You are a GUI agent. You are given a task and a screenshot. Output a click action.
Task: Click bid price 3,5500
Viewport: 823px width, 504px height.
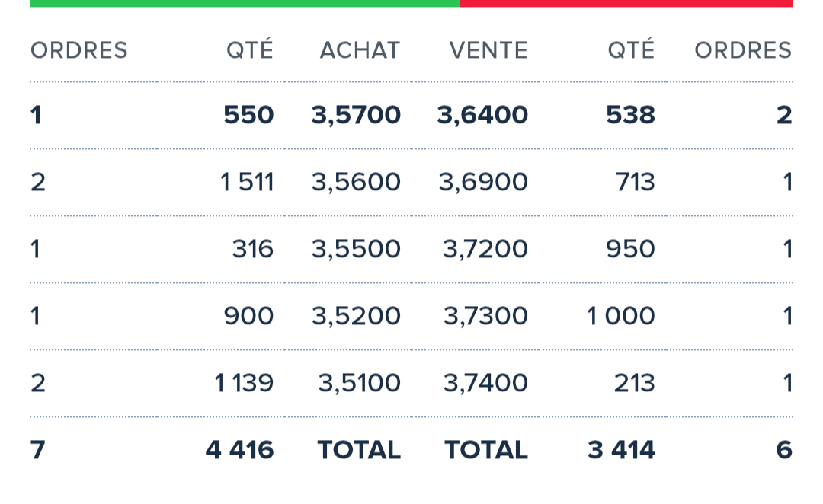(356, 249)
